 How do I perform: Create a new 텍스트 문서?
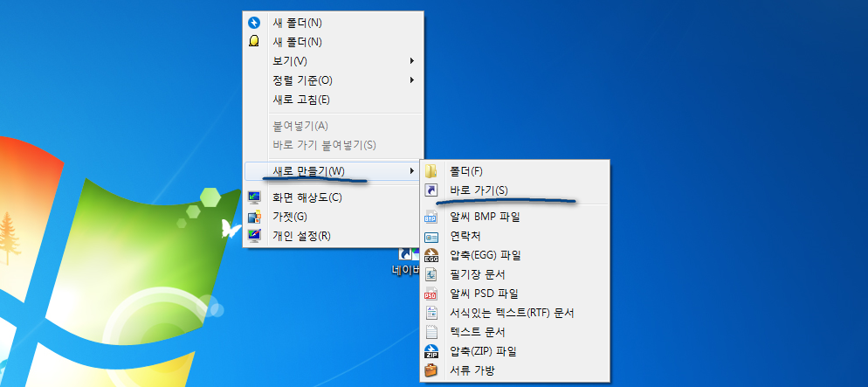[515, 332]
